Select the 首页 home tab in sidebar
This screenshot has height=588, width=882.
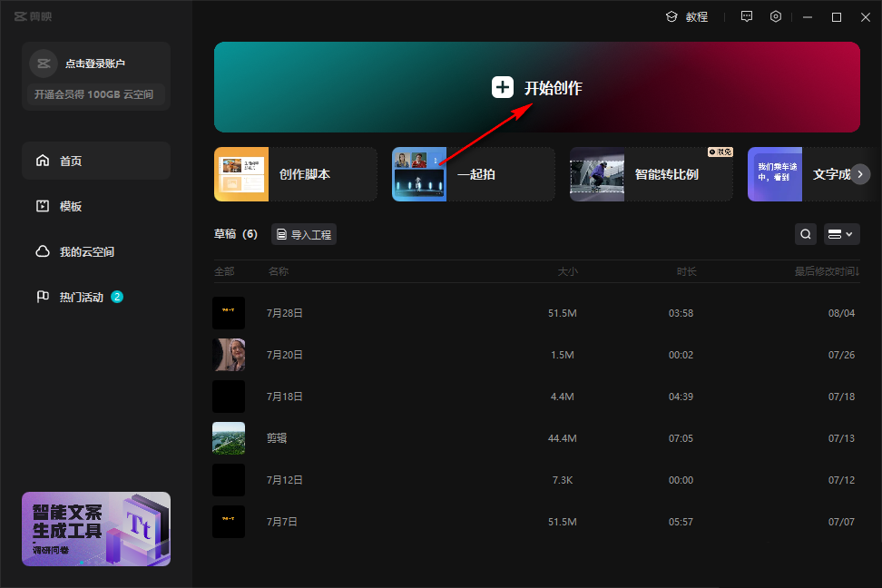coord(95,161)
